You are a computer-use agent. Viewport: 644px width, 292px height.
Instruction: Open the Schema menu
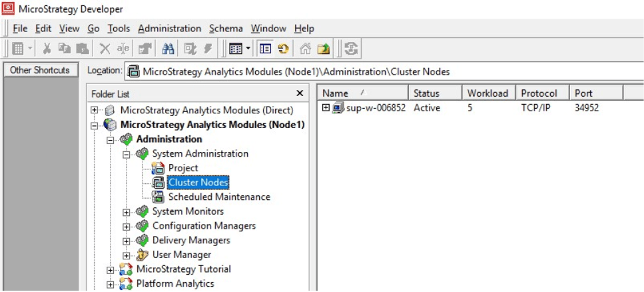click(226, 29)
